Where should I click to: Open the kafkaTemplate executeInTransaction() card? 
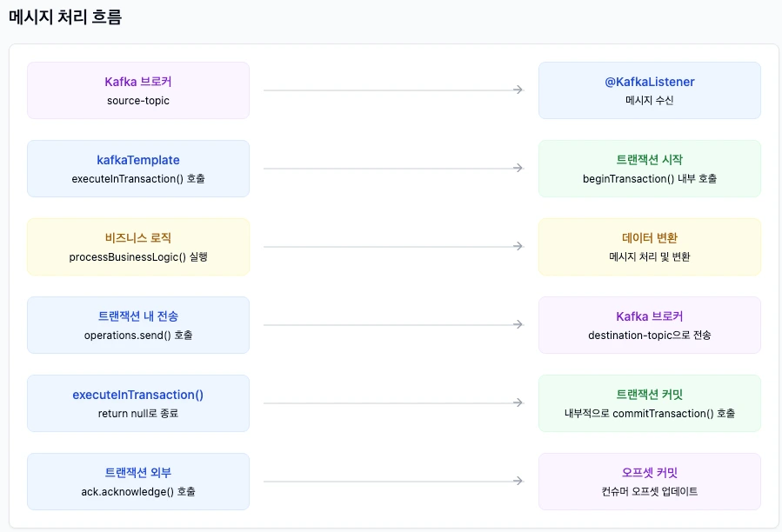137,168
